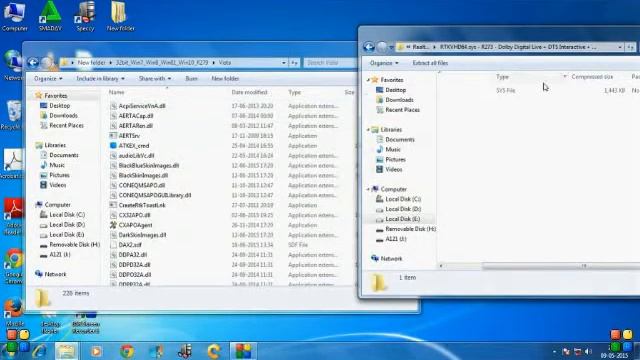Open Mozilla Firefox desktop shortcut

pyautogui.click(x=14, y=312)
